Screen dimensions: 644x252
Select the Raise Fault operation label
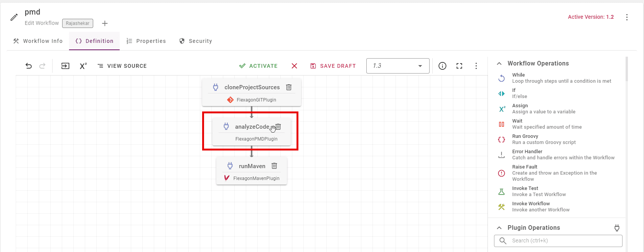(524, 167)
